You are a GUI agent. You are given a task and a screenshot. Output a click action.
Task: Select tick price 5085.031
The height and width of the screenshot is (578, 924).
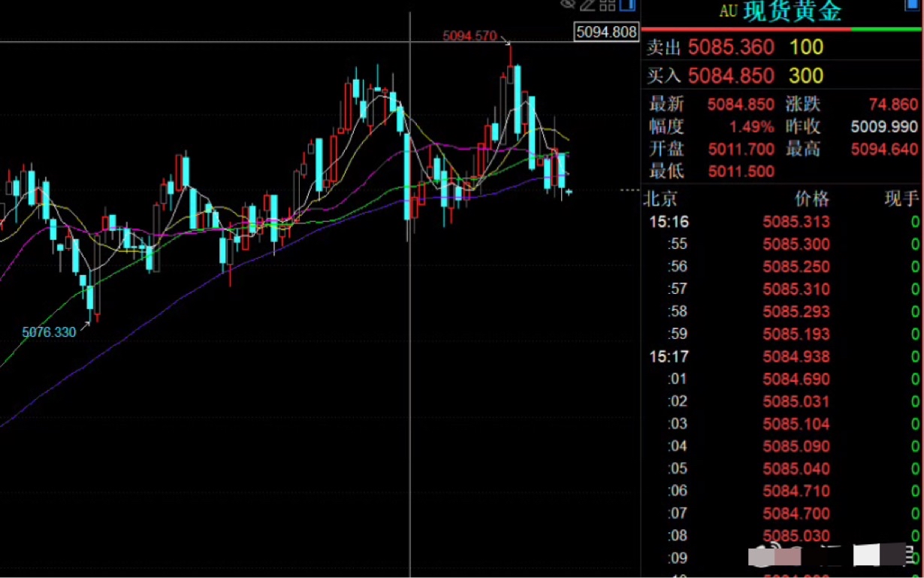796,401
